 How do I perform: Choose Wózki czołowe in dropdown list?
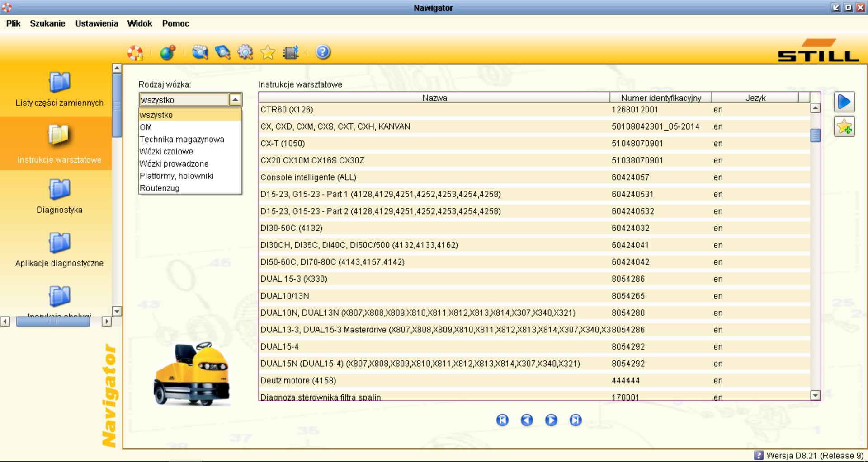click(166, 152)
